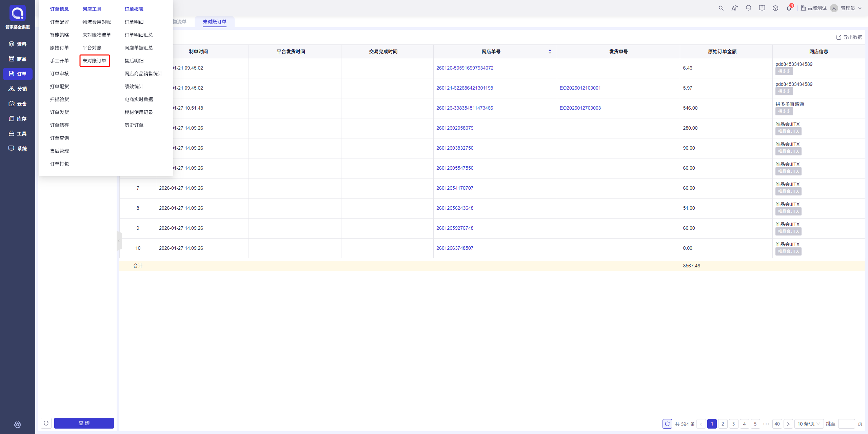Open 订单发货 menu item

pos(59,112)
